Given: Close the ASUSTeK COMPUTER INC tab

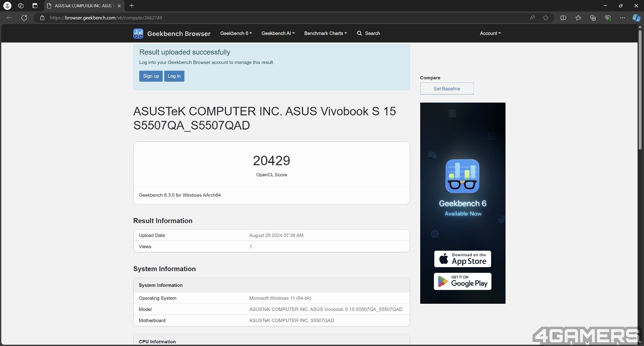Looking at the screenshot, I should pyautogui.click(x=119, y=6).
